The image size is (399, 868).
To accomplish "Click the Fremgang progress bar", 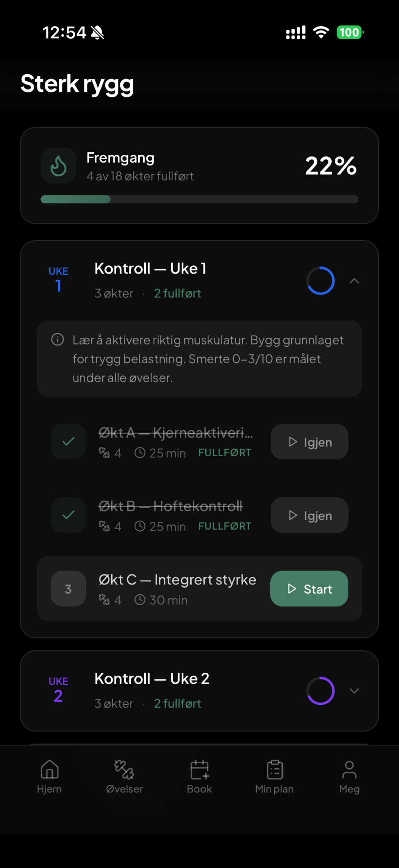I will [199, 199].
